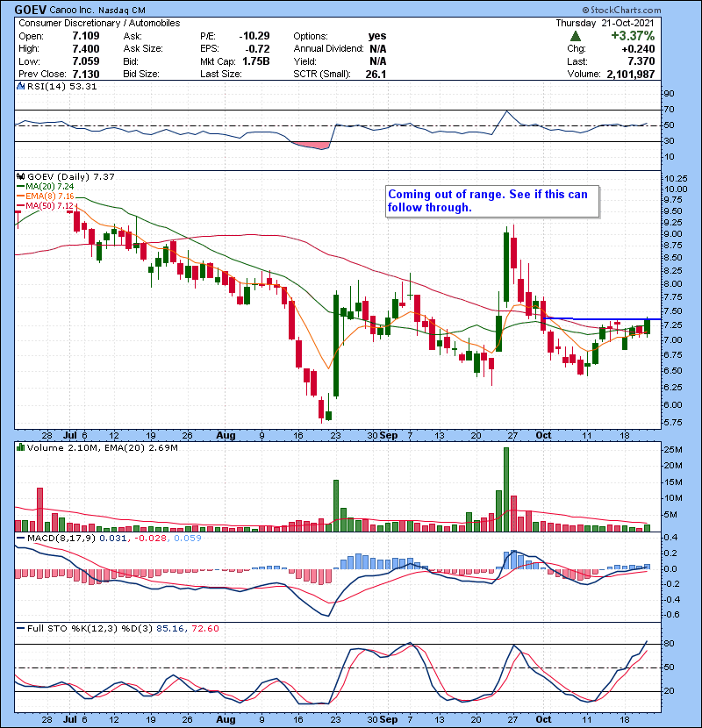Click the GOEV ticker symbol
Viewport: 702px width, 728px height.
[30, 10]
